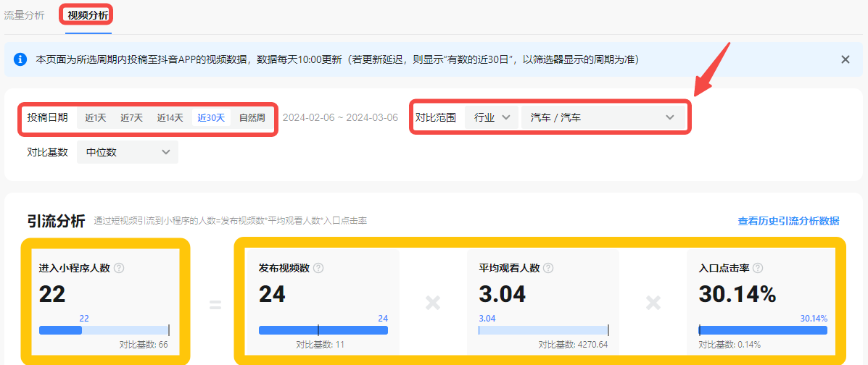Click help icon beside 入口点击率

(758, 268)
